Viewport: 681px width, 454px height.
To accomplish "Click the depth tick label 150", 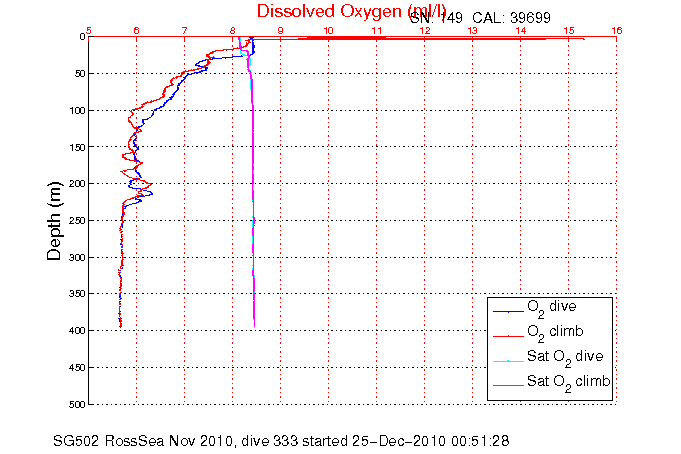I will (x=77, y=147).
